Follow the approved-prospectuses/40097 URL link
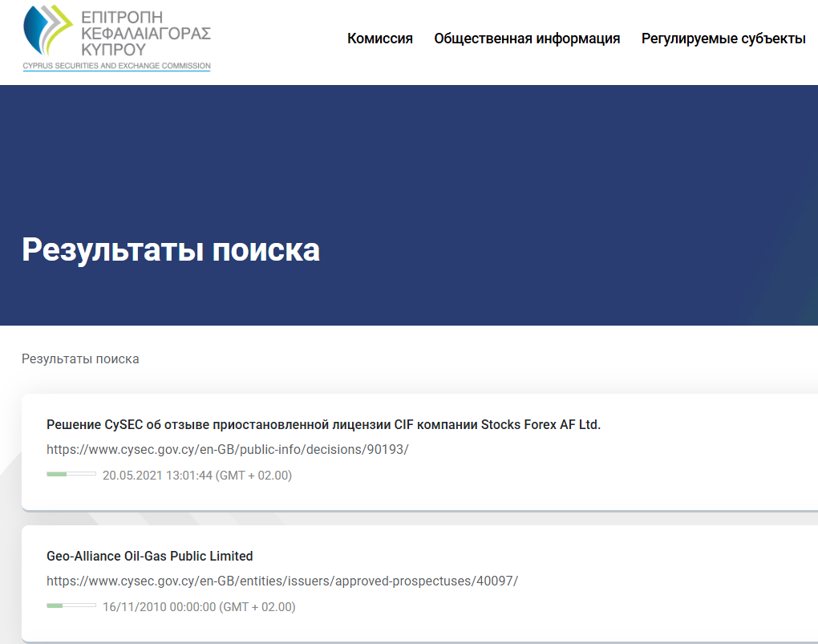Screen dimensions: 818x644 (x=281, y=581)
